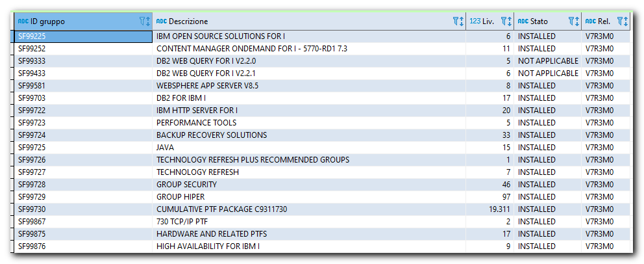Click GROUP HIPER description cell
This screenshot has width=644, height=264.
pyautogui.click(x=309, y=196)
